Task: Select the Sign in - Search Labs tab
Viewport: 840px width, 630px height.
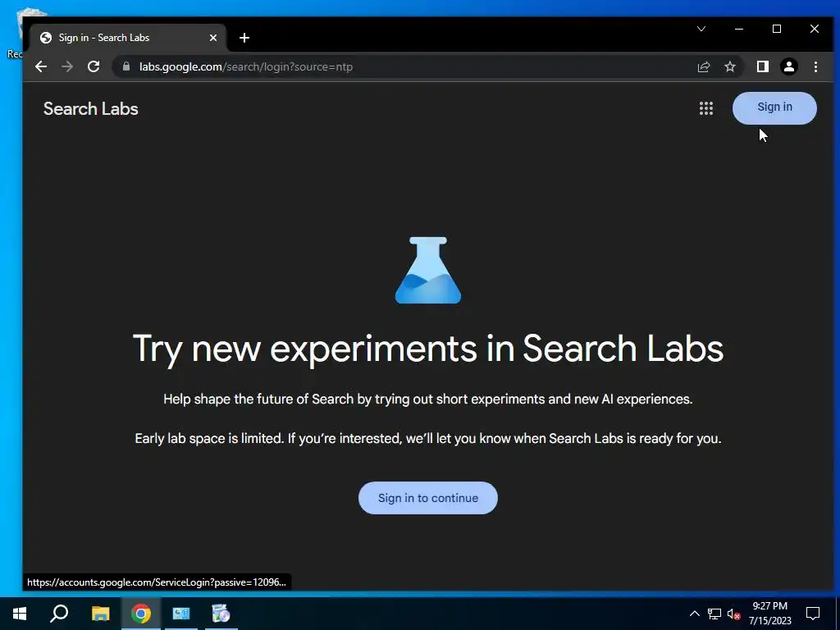Action: point(128,38)
